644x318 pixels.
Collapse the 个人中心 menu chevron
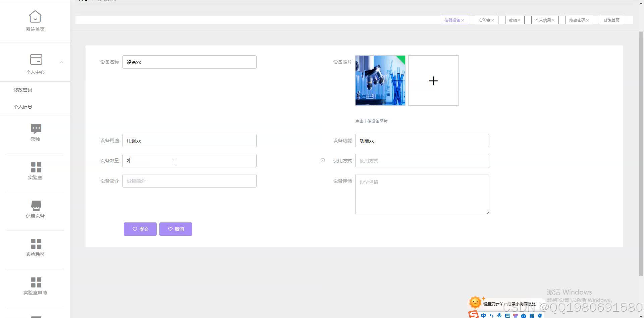click(62, 62)
